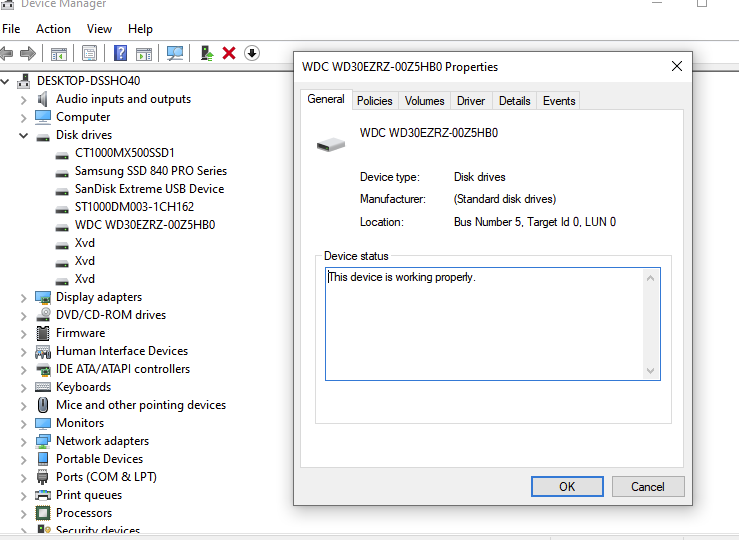Collapse the DESKTOP-DSSHO40 root node
The height and width of the screenshot is (540, 739).
pos(5,82)
